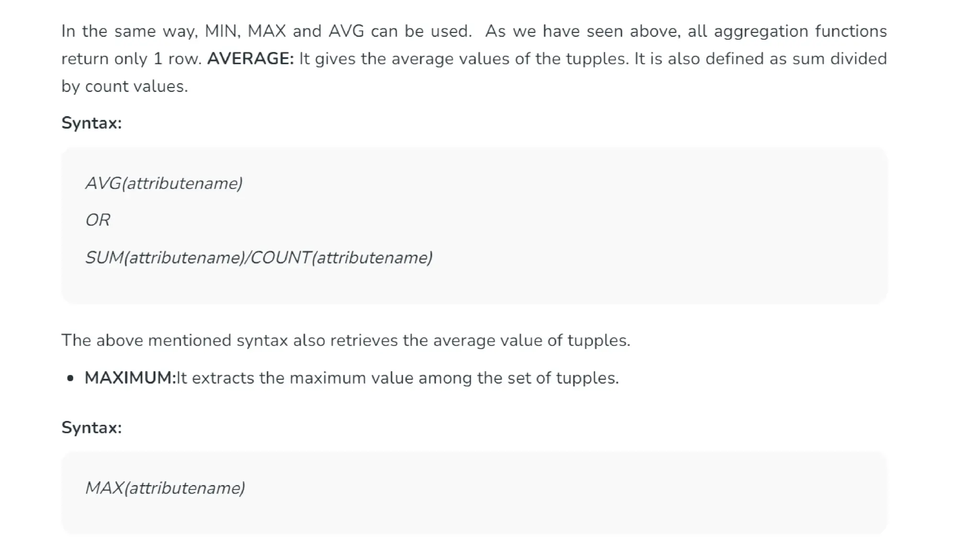Click the bullet point before MAXIMUM
Image resolution: width=980 pixels, height=551 pixels.
71,378
